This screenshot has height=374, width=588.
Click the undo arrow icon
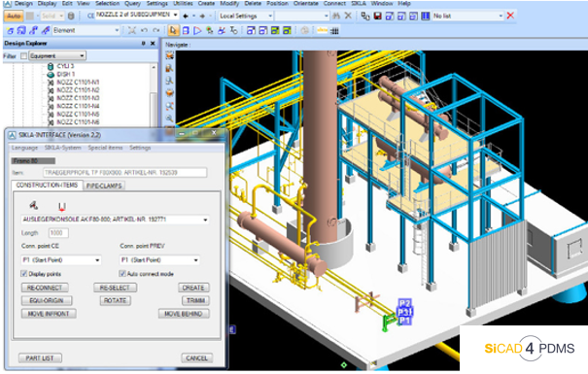[144, 30]
